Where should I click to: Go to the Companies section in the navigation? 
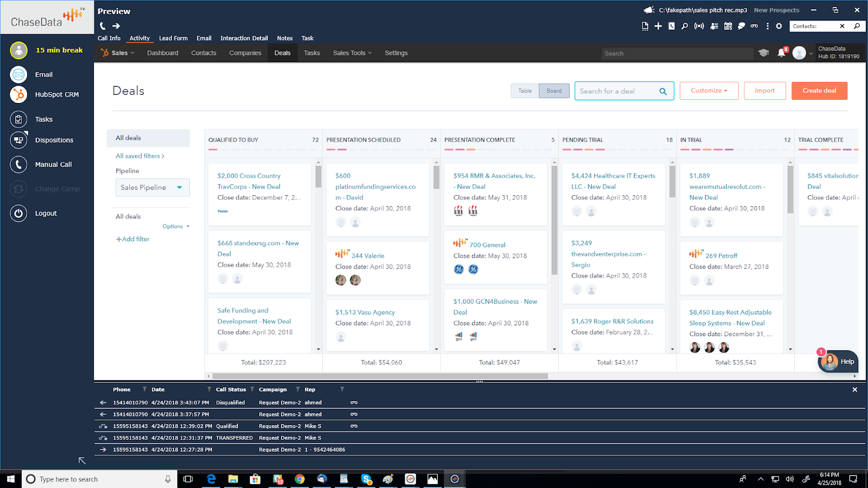click(245, 53)
